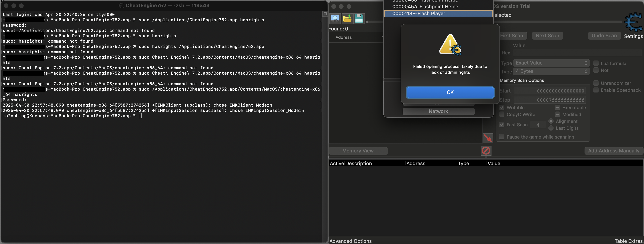Viewport: 644px width, 244px height.
Task: Click OK in the failed opening dialog
Action: (x=450, y=92)
